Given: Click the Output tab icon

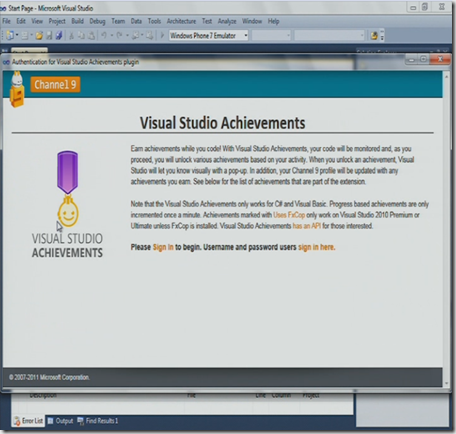Looking at the screenshot, I should (x=50, y=421).
